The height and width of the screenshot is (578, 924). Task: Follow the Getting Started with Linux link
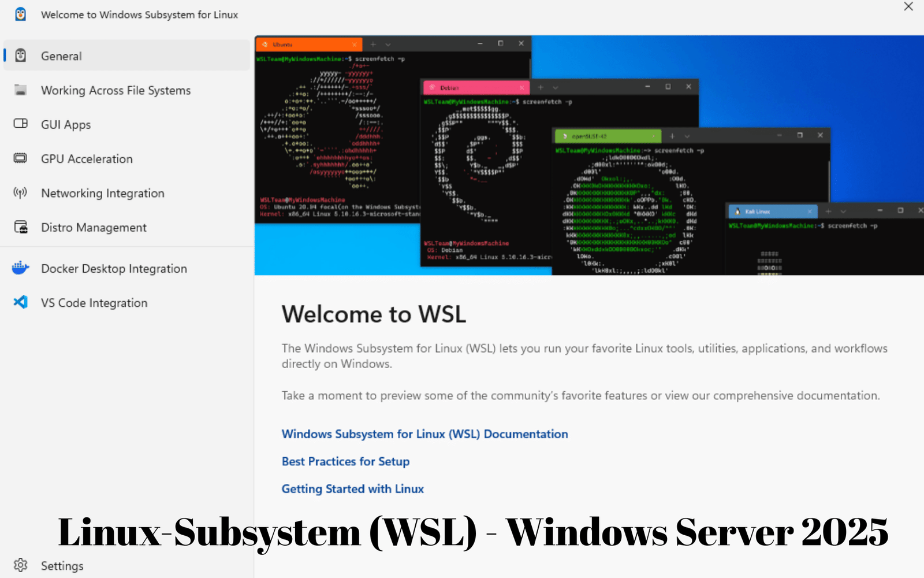coord(352,488)
